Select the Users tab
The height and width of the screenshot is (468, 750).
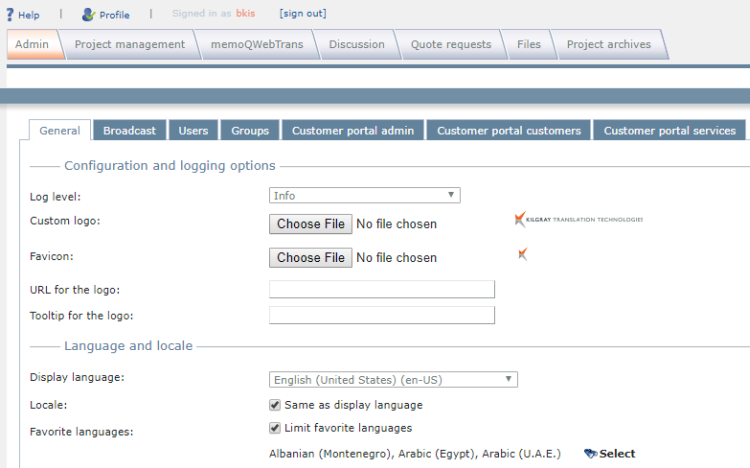(x=193, y=131)
